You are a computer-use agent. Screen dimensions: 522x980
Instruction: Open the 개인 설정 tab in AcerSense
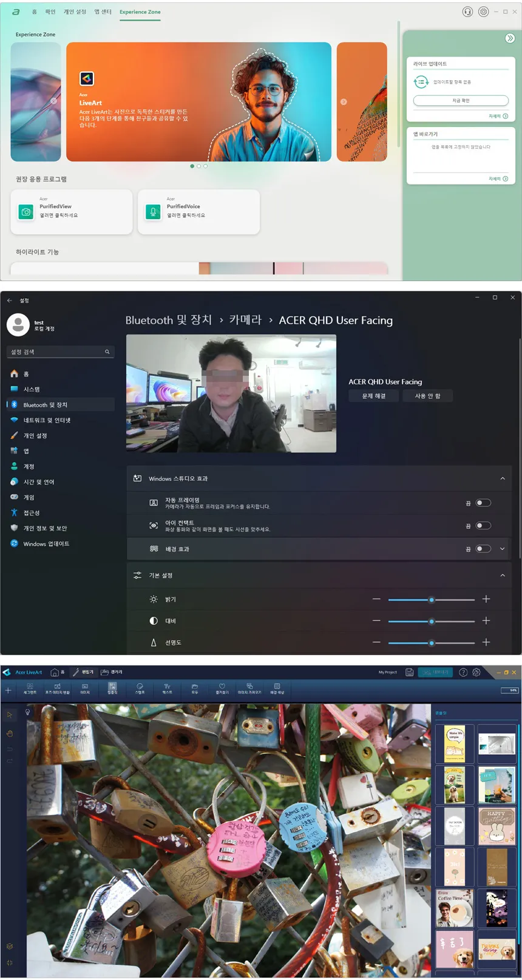[x=75, y=12]
